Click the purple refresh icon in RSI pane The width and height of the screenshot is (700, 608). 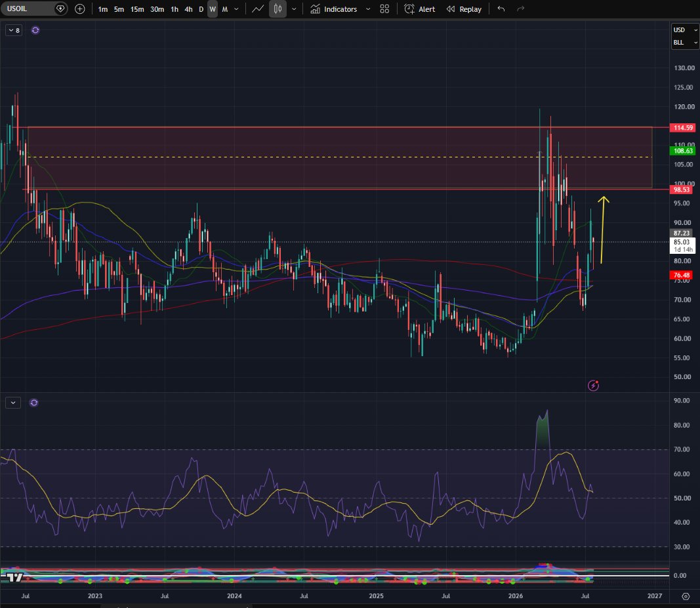pyautogui.click(x=34, y=403)
